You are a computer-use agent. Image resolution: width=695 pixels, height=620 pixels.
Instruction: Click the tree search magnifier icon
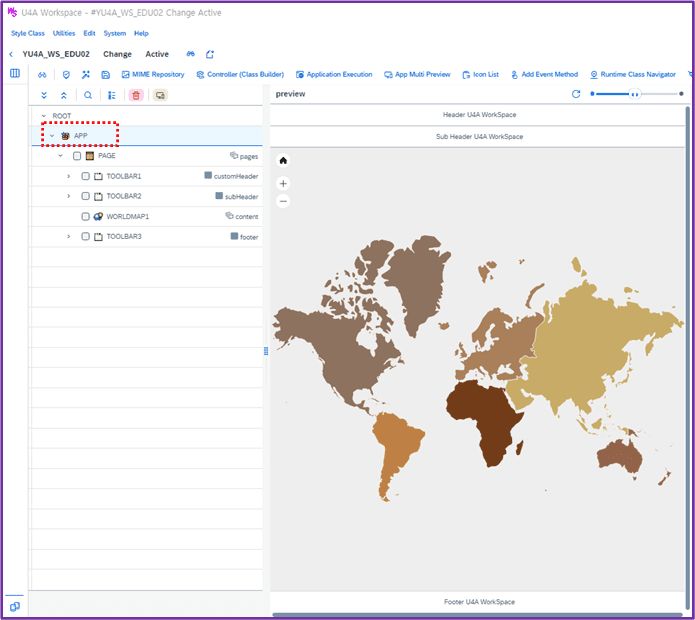coord(88,95)
